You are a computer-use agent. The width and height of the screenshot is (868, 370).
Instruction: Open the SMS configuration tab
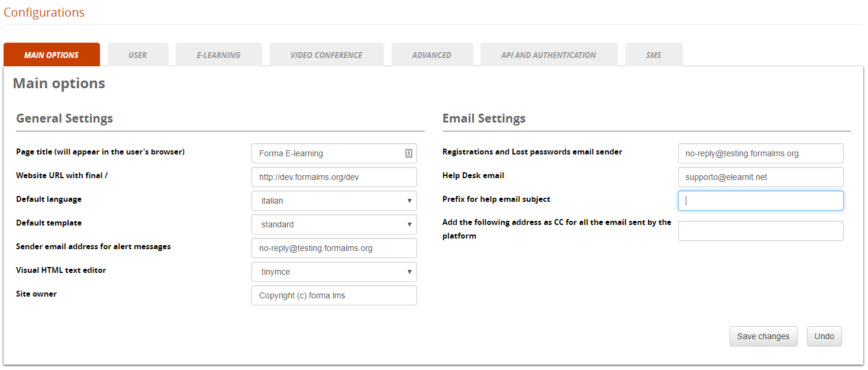tap(653, 54)
